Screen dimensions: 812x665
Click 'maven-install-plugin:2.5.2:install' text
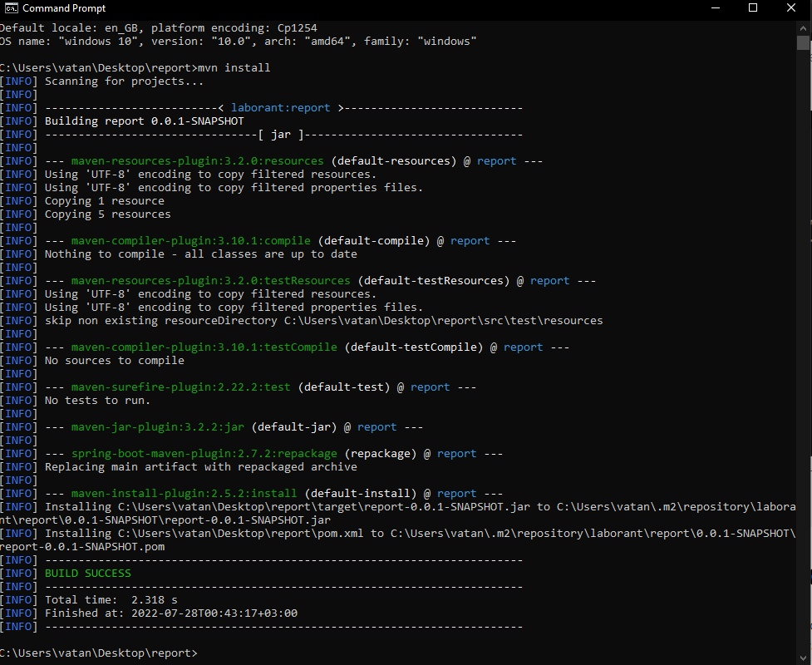(x=184, y=494)
